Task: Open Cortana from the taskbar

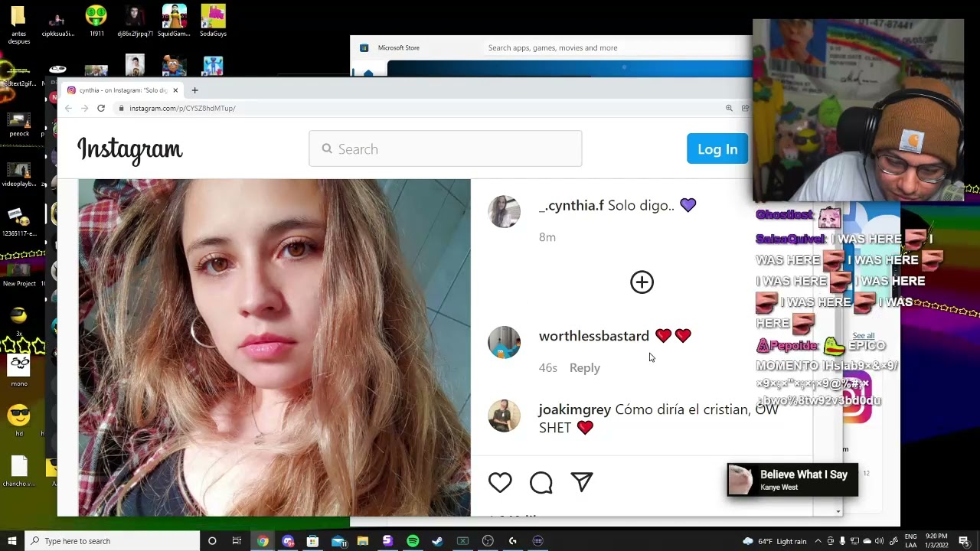Action: coord(212,541)
